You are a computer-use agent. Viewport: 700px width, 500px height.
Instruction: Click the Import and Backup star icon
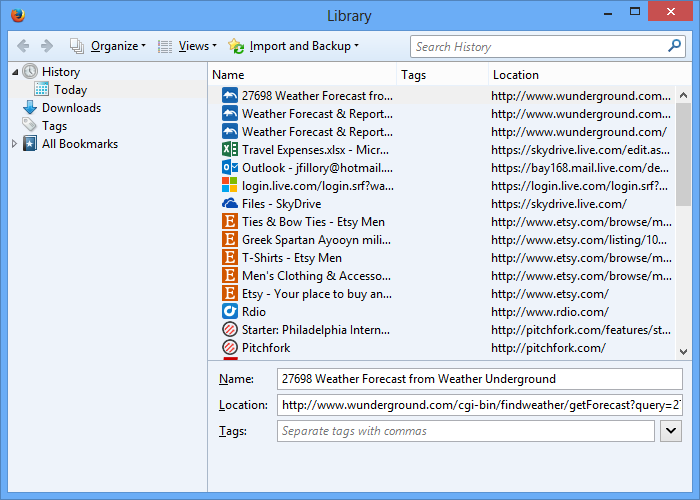point(236,46)
